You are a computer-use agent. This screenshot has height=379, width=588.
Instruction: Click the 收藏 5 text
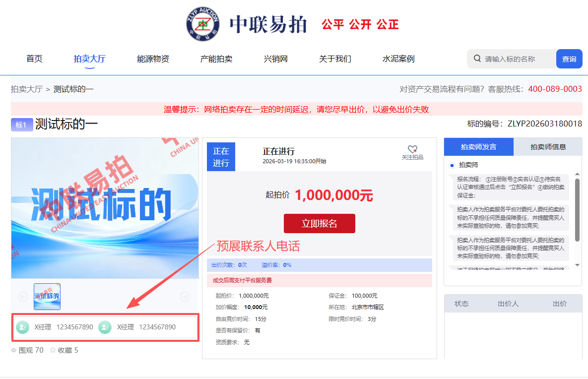(x=68, y=350)
